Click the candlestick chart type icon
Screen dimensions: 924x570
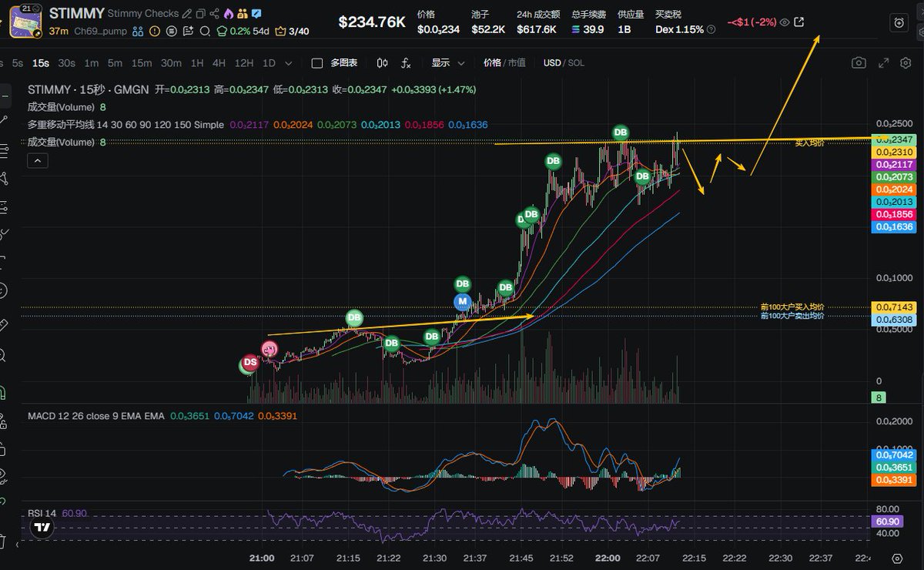coord(383,63)
